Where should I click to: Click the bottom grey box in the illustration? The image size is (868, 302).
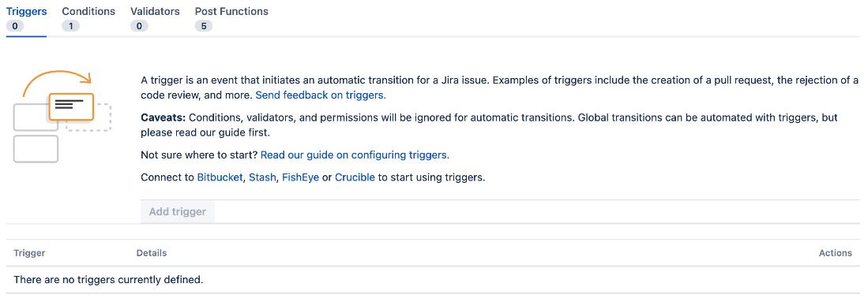(x=36, y=149)
